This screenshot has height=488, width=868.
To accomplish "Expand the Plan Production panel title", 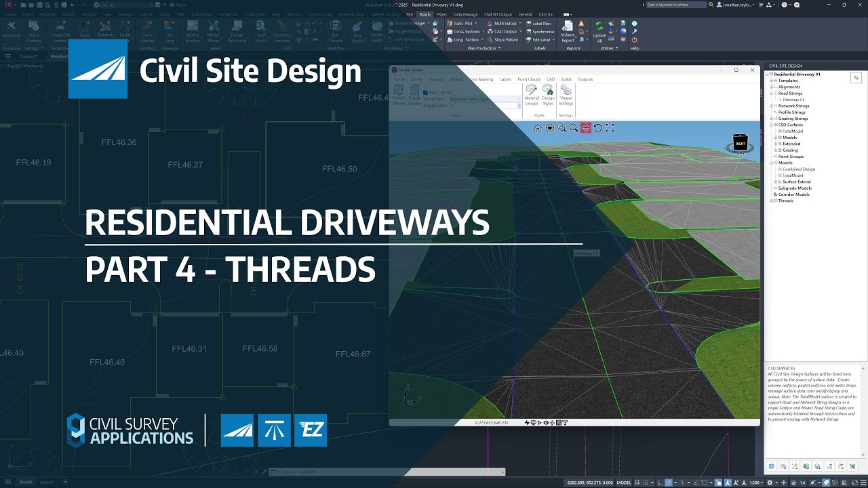I will pos(484,48).
